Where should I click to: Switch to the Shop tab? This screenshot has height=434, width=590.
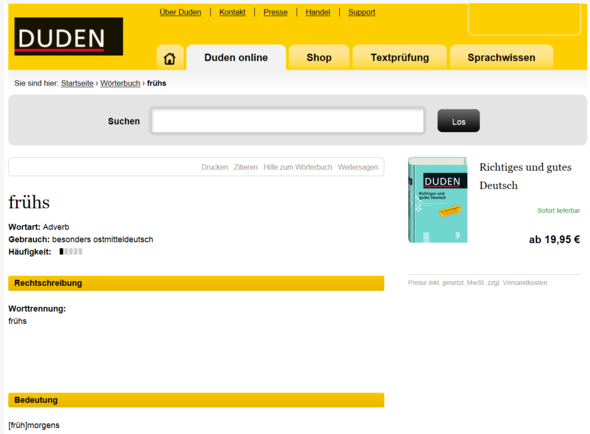[319, 58]
